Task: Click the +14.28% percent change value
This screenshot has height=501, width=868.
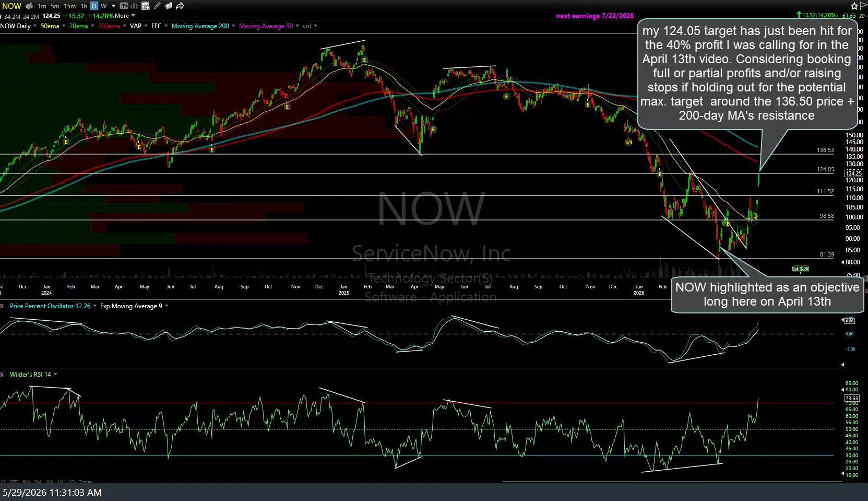Action: [x=101, y=16]
